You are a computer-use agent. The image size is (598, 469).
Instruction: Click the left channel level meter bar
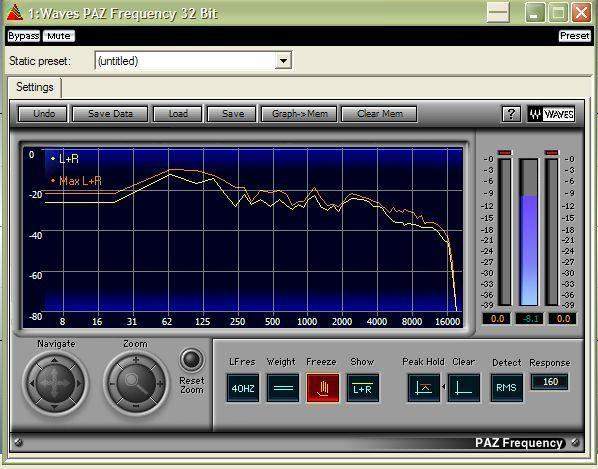[505, 232]
